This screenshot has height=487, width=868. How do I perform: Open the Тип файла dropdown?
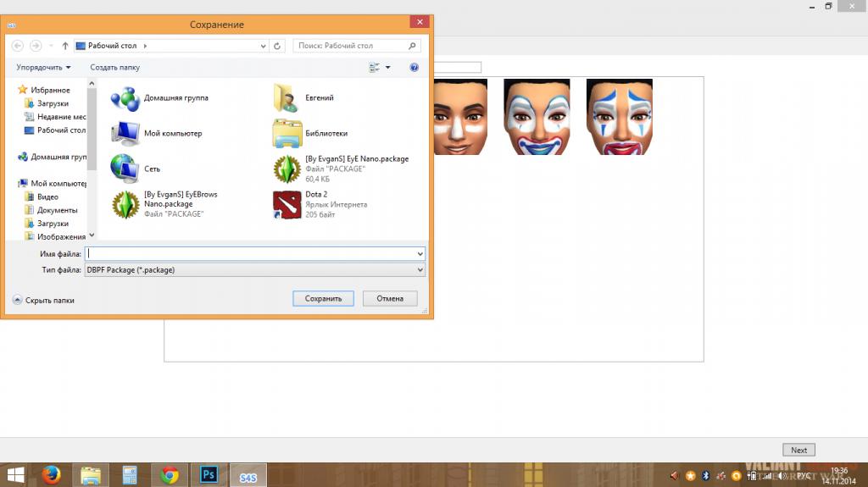pos(254,269)
